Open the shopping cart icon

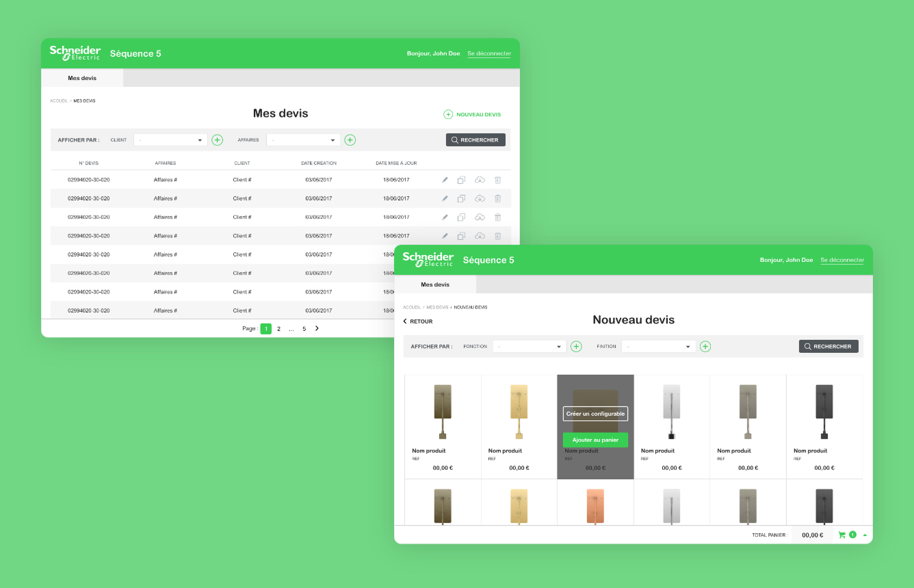pos(843,534)
